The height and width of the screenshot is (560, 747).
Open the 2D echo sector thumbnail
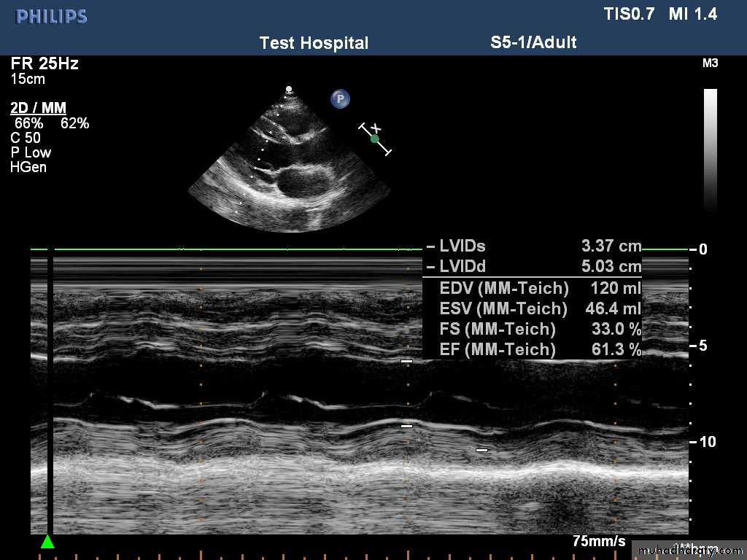(x=289, y=164)
